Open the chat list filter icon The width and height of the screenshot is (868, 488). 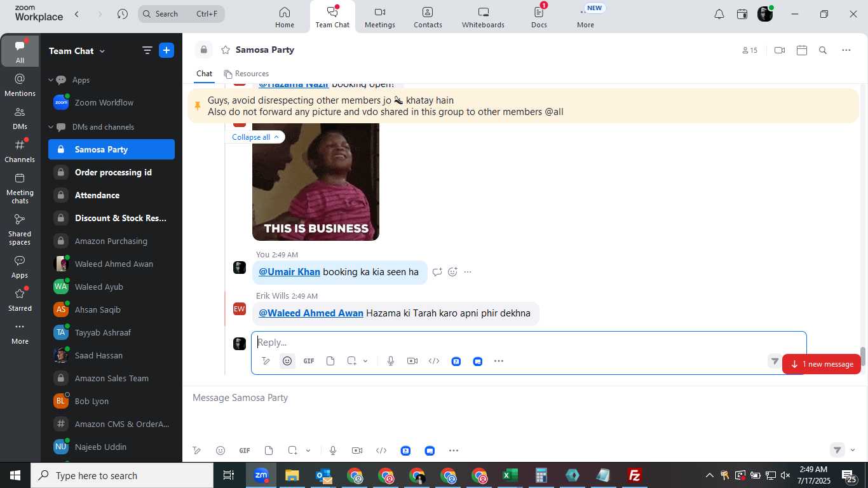pyautogui.click(x=147, y=51)
